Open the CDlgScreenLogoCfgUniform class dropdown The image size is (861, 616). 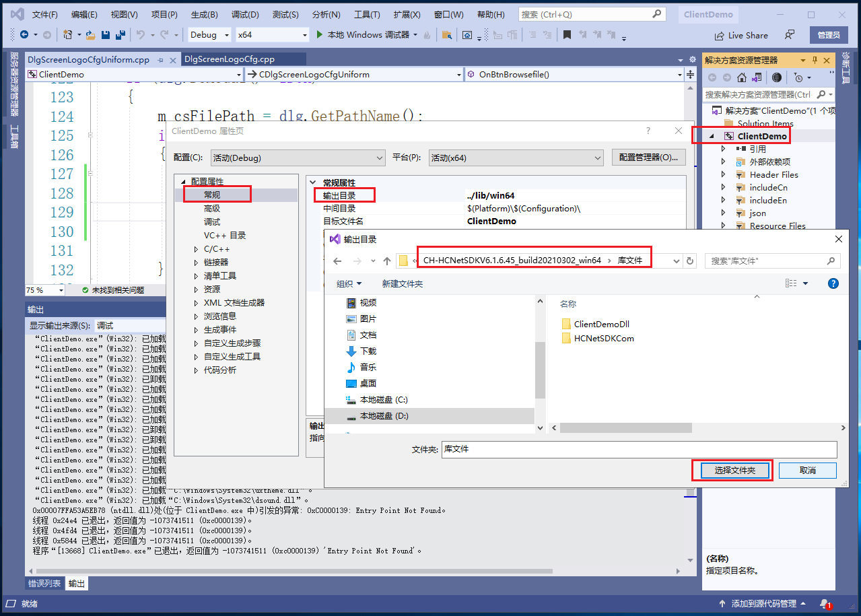[355, 74]
